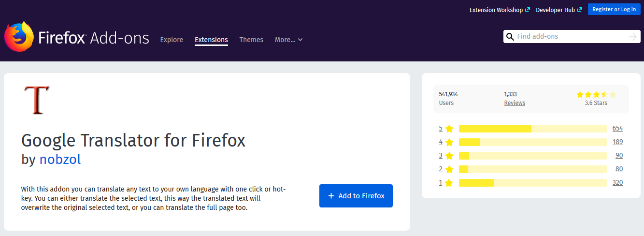This screenshot has height=236, width=644.
Task: Click the number 4 rating link
Action: [x=441, y=142]
